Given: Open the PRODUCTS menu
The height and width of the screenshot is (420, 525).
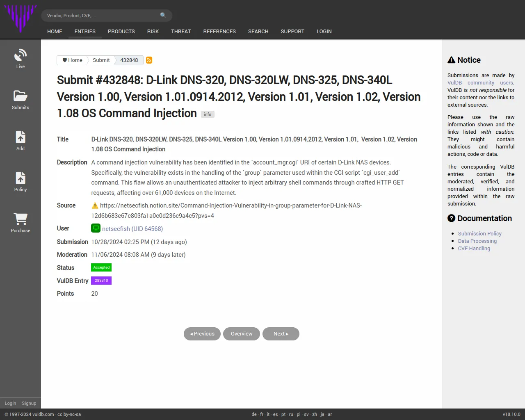Looking at the screenshot, I should 121,32.
